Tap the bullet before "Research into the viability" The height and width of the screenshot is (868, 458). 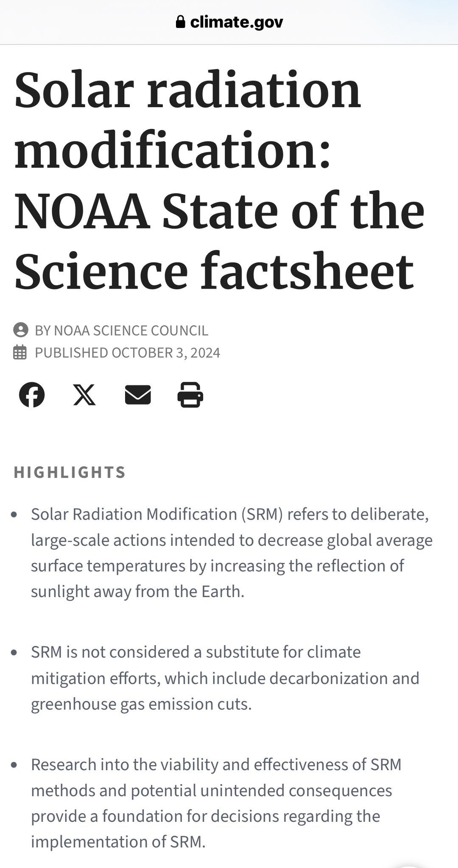pyautogui.click(x=14, y=765)
